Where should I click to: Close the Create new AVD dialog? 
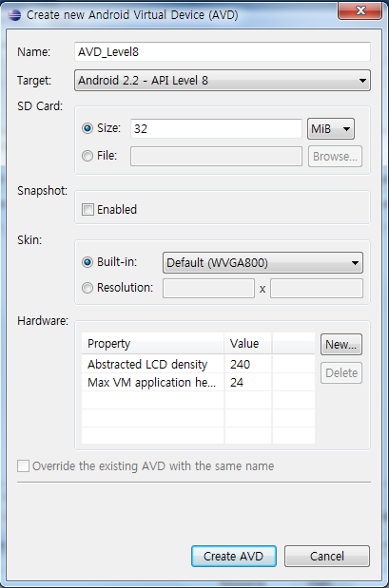pos(360,10)
